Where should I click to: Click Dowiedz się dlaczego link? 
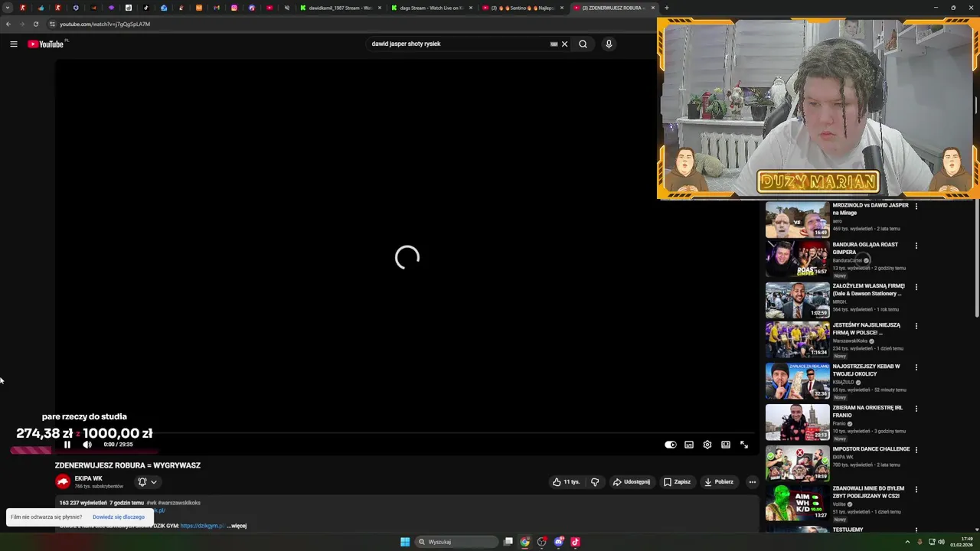coord(119,517)
